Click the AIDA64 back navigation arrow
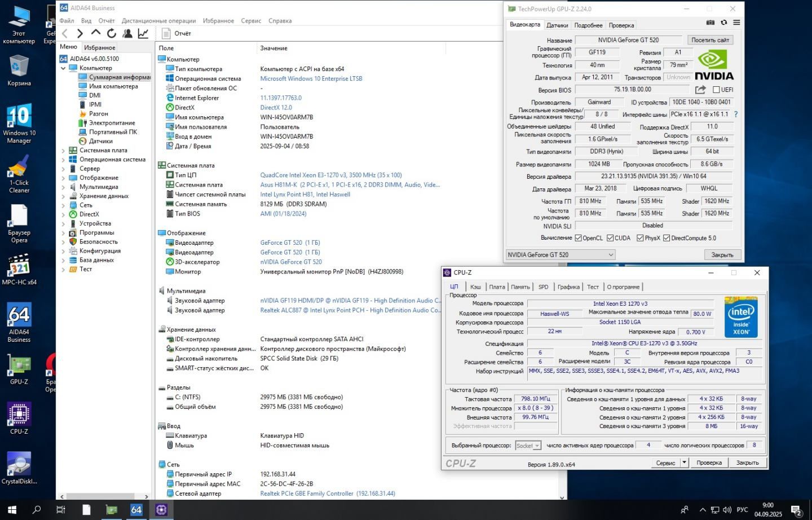 click(x=65, y=34)
